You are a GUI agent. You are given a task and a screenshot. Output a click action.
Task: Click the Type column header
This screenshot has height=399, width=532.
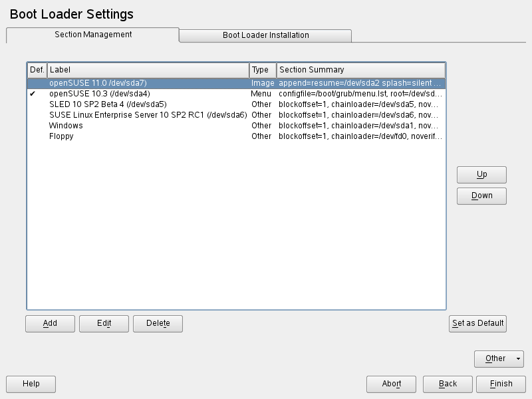pos(263,70)
